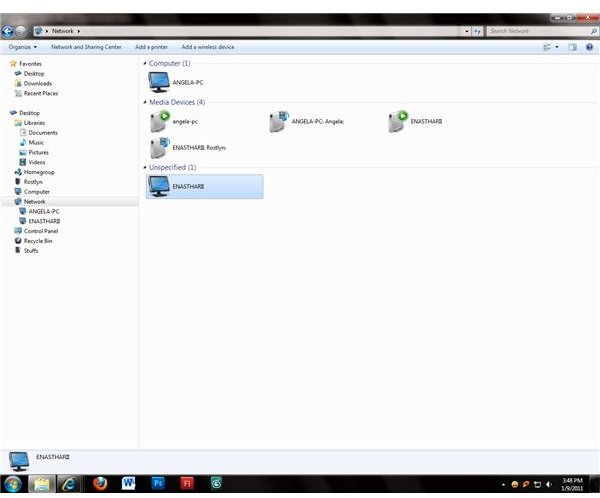Image resolution: width=600 pixels, height=498 pixels.
Task: Launch Firefox from the taskbar
Action: (100, 483)
